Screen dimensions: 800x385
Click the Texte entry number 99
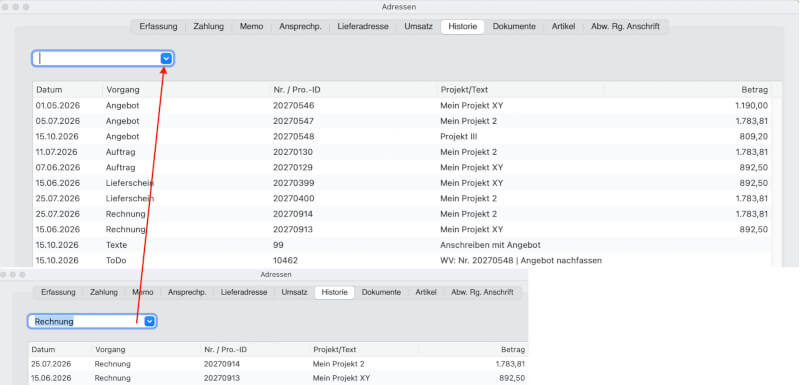click(278, 245)
